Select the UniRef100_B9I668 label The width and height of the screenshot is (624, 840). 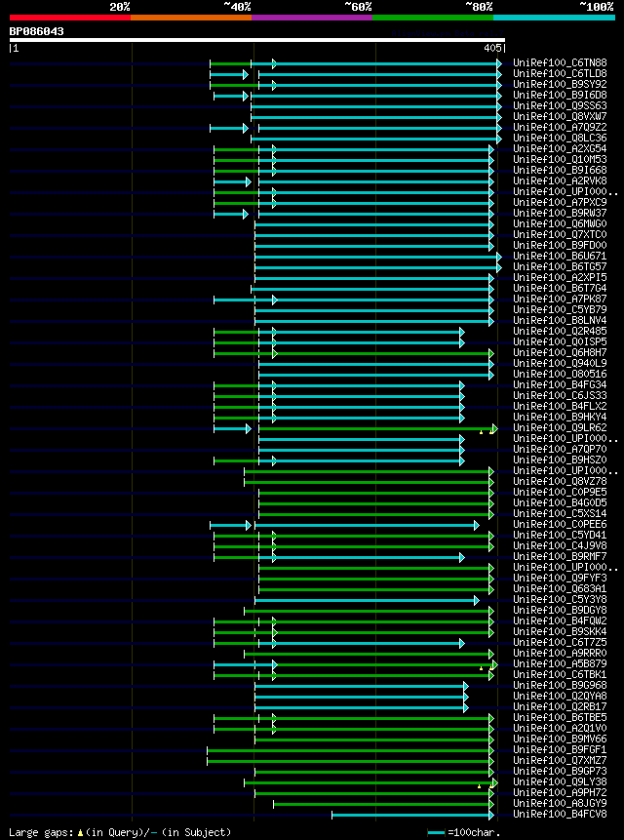[x=560, y=171]
